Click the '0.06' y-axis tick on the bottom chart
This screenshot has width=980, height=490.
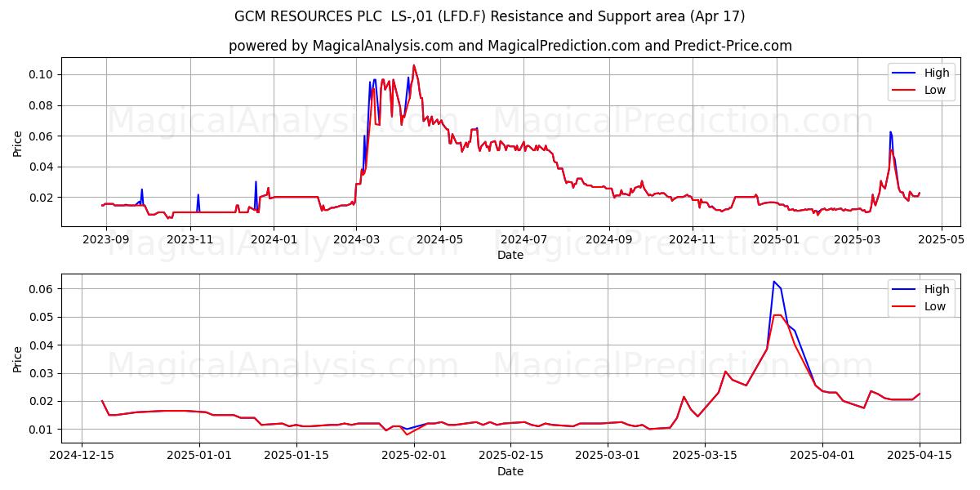pyautogui.click(x=42, y=289)
